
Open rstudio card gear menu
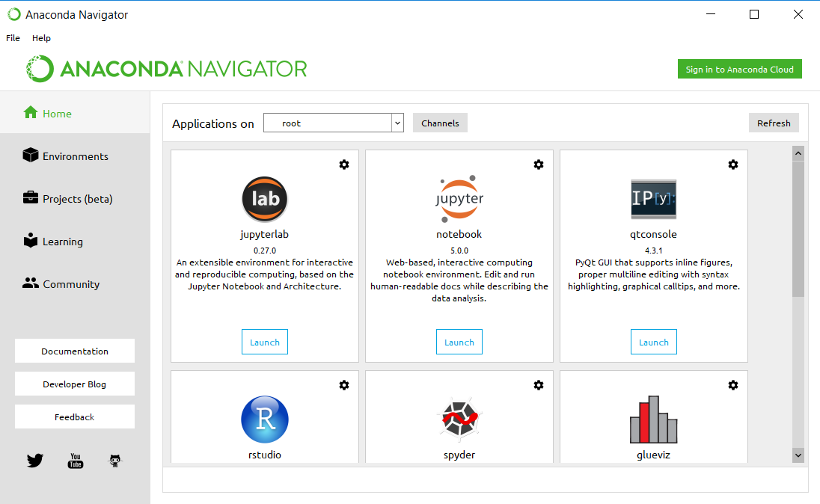coord(344,385)
